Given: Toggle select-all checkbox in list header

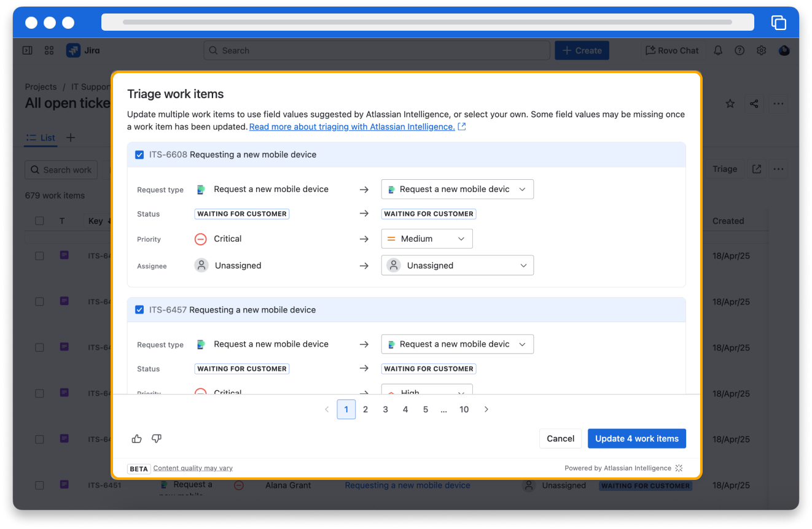Looking at the screenshot, I should tap(39, 221).
